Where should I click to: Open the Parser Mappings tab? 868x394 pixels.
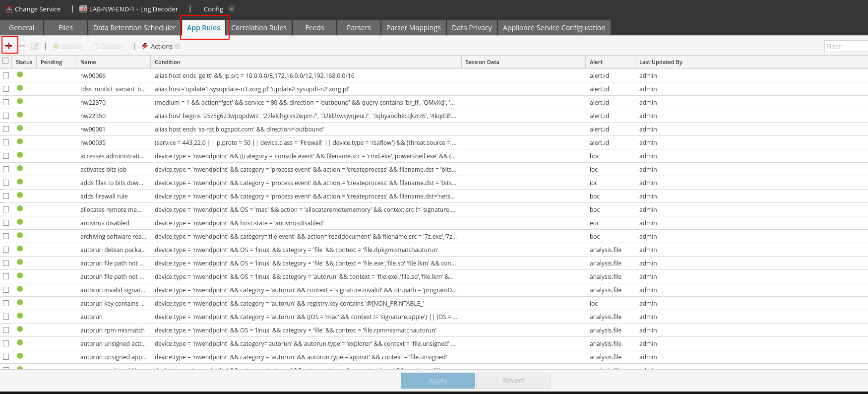tap(413, 28)
